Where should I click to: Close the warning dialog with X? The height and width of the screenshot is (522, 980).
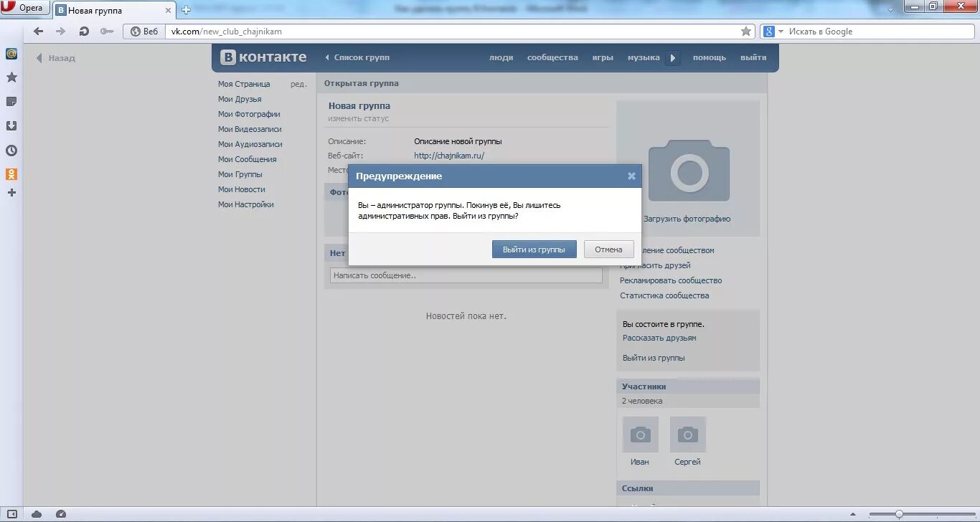[631, 176]
